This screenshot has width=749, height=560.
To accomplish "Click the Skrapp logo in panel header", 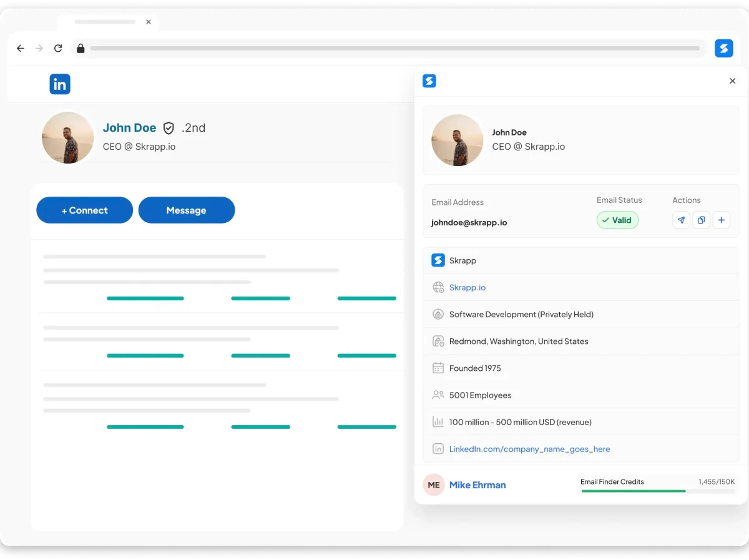I will point(429,81).
